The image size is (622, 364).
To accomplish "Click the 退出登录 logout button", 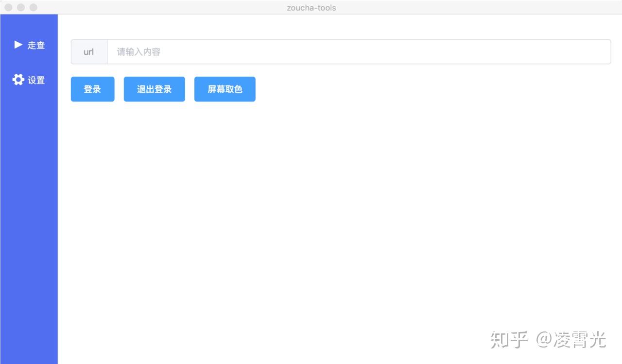I will 154,89.
